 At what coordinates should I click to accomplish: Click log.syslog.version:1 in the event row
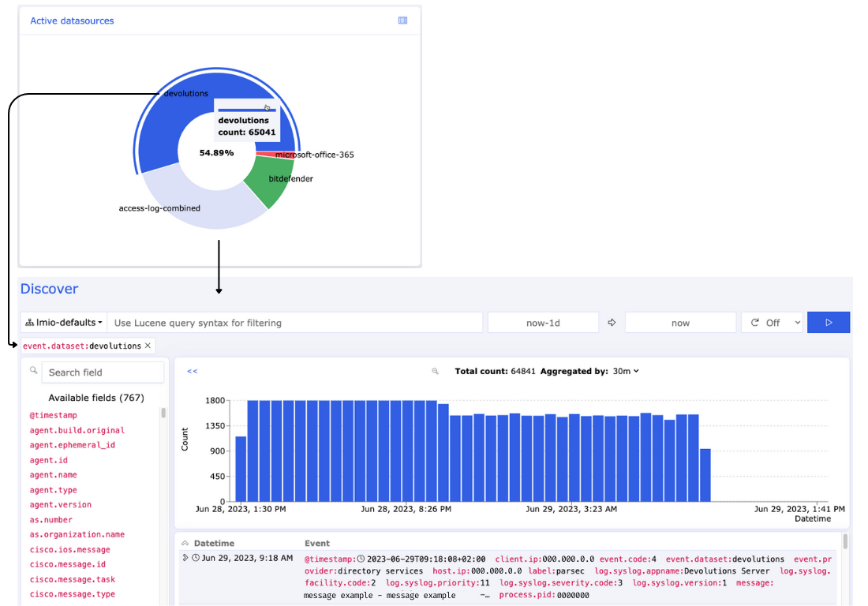679,583
